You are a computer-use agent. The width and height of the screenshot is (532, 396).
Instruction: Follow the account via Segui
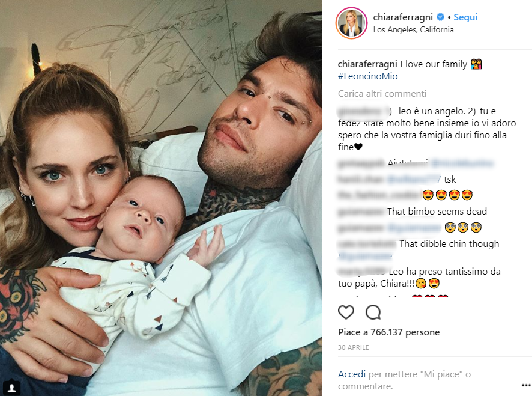pos(465,17)
